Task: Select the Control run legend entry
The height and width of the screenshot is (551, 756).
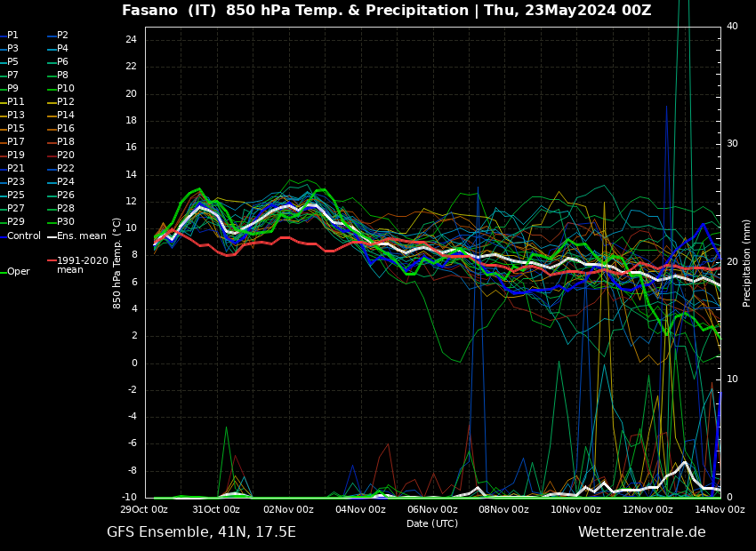Action: point(23,236)
